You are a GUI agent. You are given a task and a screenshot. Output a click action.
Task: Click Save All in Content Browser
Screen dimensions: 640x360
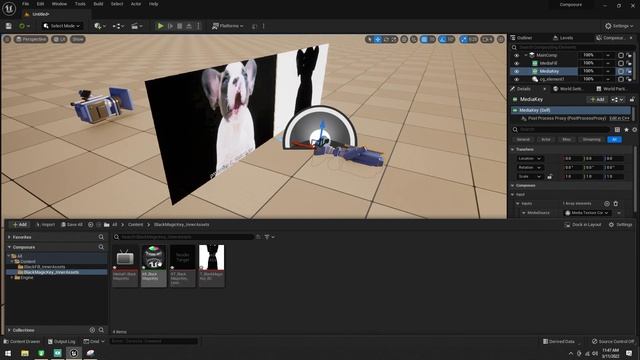[x=72, y=224]
